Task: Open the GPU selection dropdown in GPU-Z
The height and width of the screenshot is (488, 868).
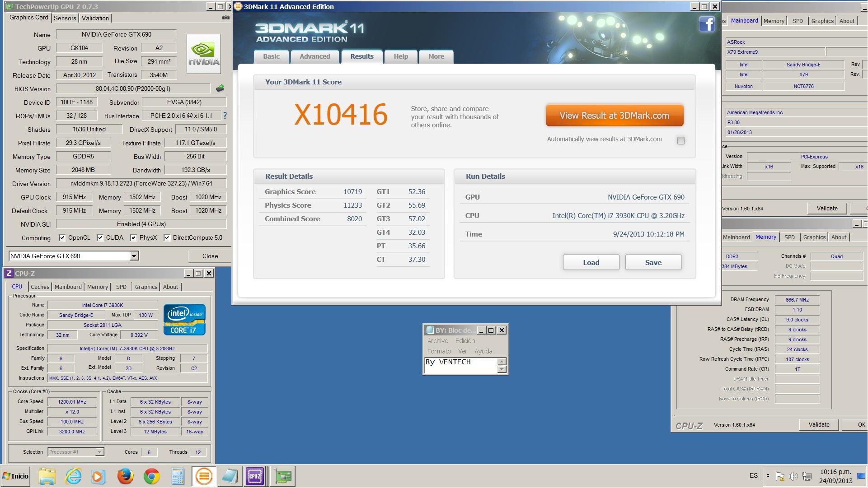Action: click(134, 256)
